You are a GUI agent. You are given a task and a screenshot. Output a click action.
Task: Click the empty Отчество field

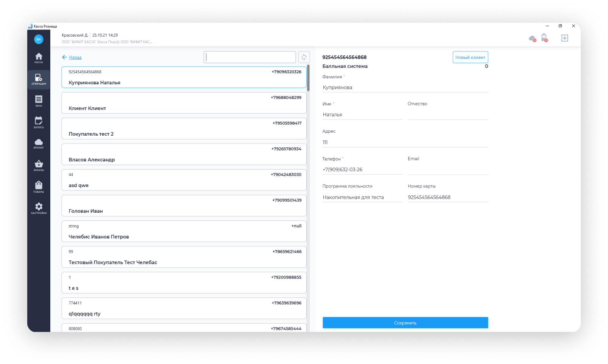[448, 115]
